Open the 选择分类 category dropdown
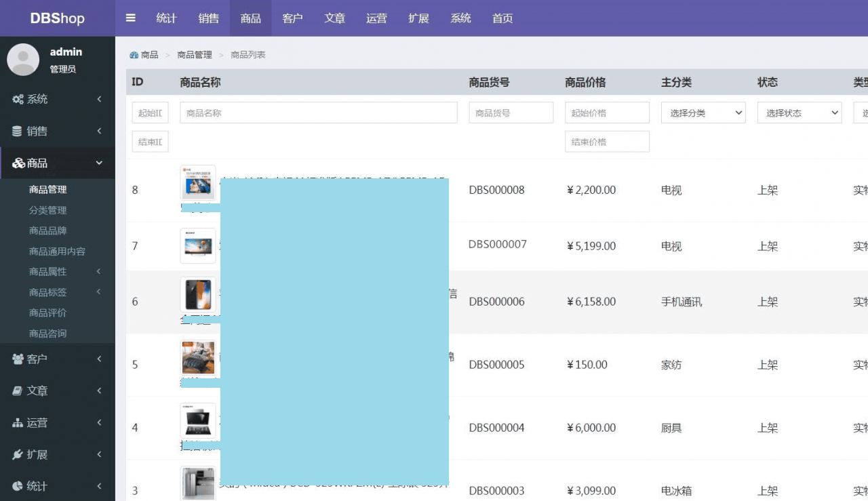The image size is (868, 501). tap(703, 113)
